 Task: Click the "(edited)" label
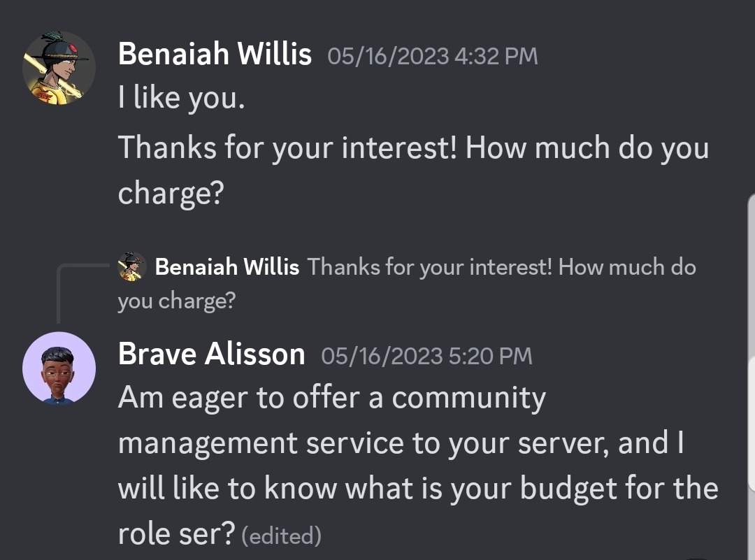click(281, 536)
